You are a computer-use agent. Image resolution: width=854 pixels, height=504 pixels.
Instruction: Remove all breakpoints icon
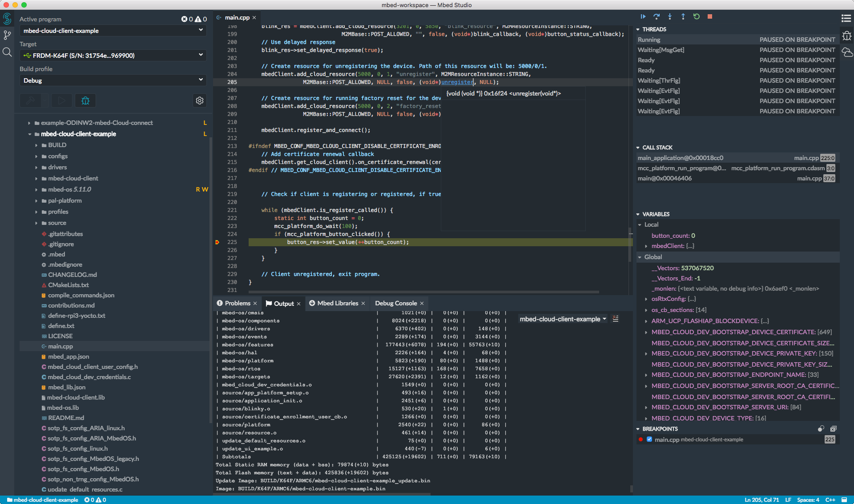[x=833, y=428]
